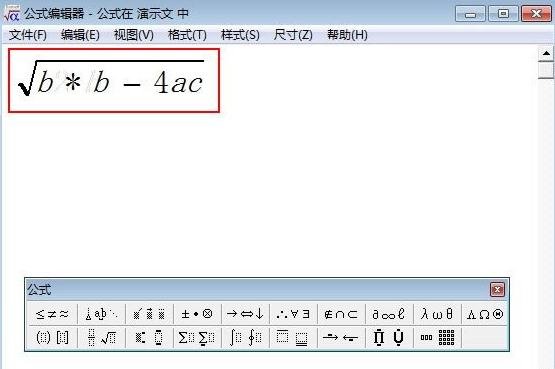Open the product and set templates palette
Viewport: 555px width, 369px height.
click(x=389, y=337)
